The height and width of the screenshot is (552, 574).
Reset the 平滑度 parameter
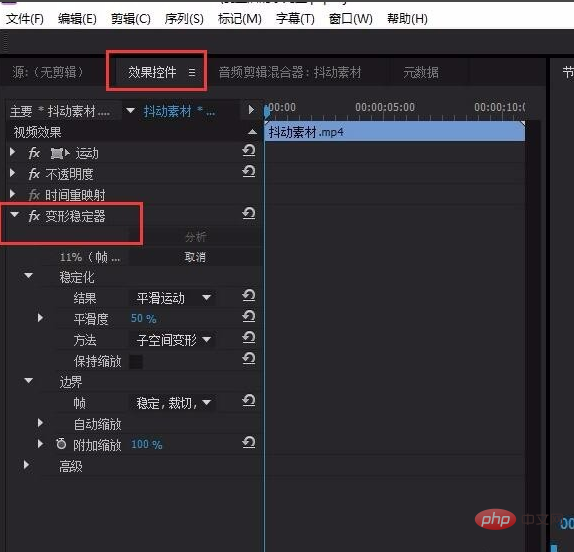pos(249,317)
